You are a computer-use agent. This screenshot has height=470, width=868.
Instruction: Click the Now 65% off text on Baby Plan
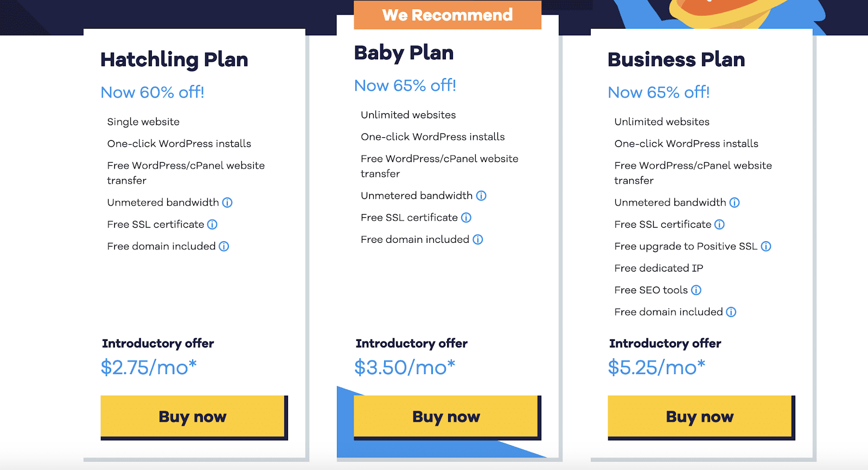coord(405,85)
